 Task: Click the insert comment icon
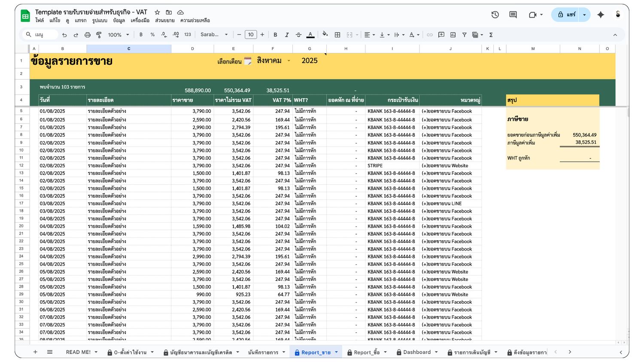pyautogui.click(x=441, y=35)
